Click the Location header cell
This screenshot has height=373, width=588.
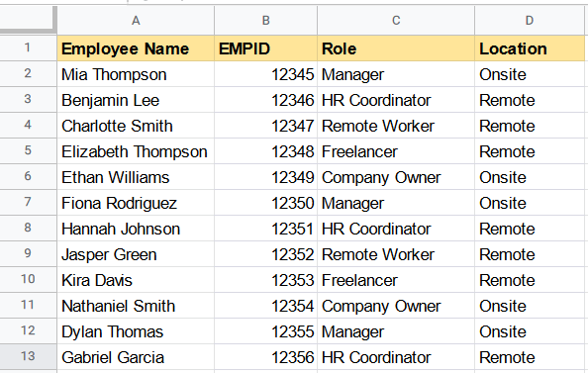click(530, 48)
